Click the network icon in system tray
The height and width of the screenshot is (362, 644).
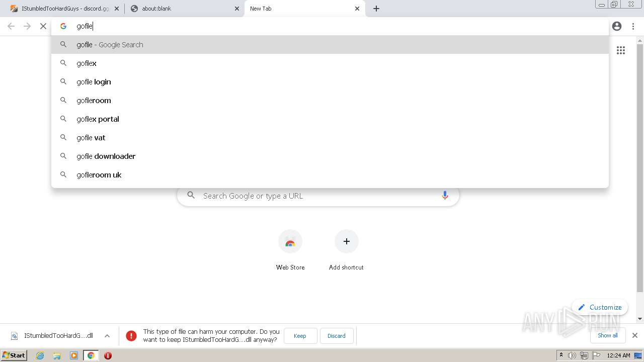pos(584,355)
